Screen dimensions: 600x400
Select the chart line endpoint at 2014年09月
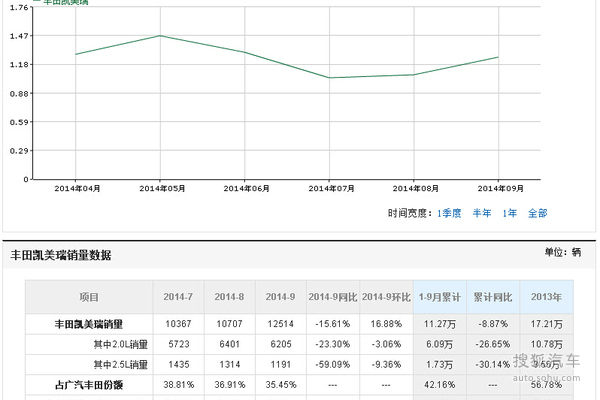pyautogui.click(x=498, y=57)
